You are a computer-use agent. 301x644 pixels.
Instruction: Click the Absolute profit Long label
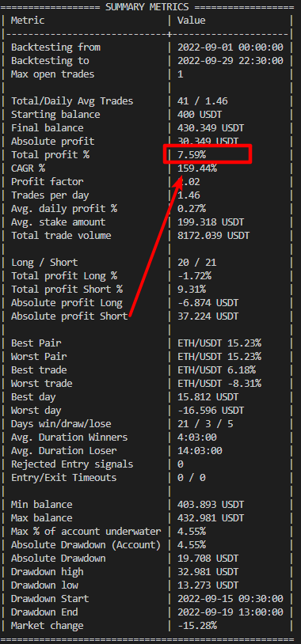67,303
